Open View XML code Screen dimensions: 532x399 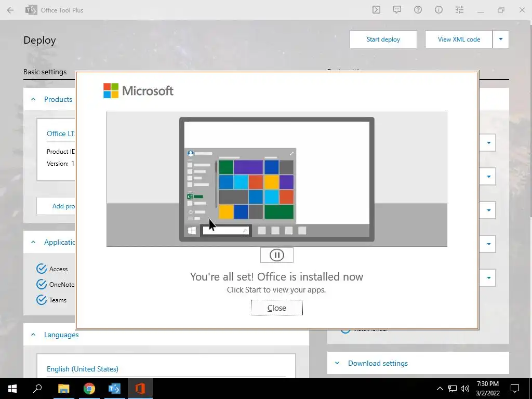(x=459, y=39)
